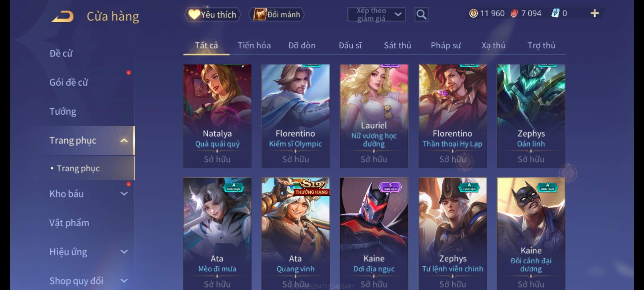Click the gold coin balance icon

click(x=473, y=13)
